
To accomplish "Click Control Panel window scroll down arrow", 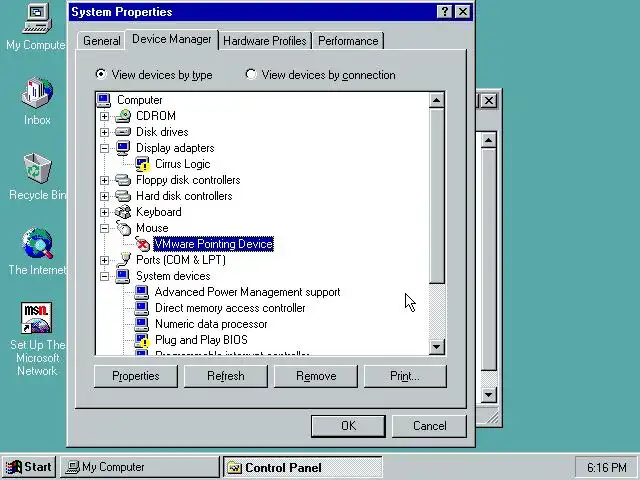I will coord(489,395).
